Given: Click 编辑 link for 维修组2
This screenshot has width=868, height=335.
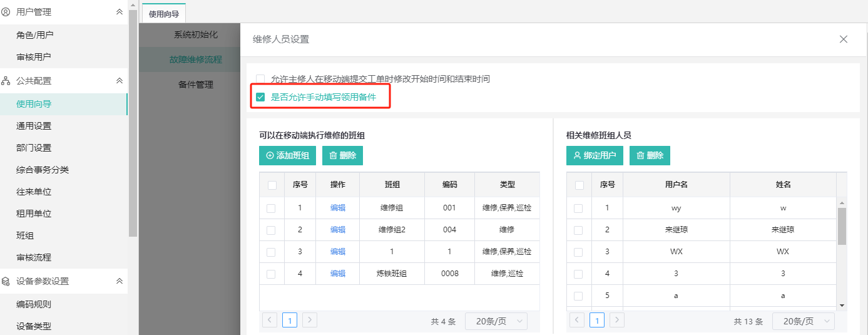Looking at the screenshot, I should coord(338,230).
